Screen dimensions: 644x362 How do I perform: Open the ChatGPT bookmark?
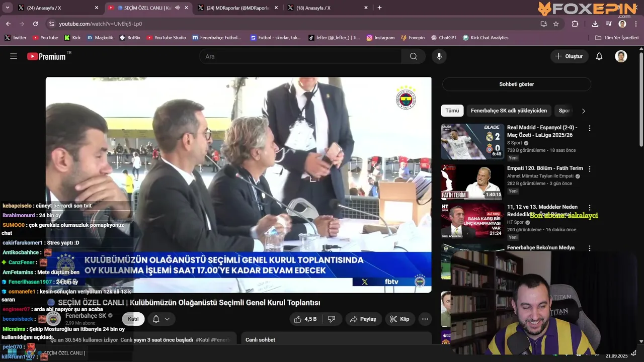[x=443, y=38]
